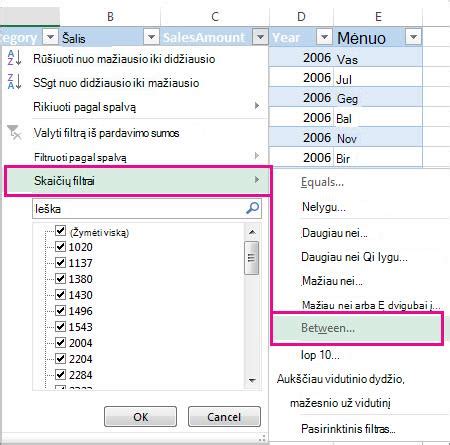
Task: Click the clear filter funnel icon
Action: (x=14, y=132)
